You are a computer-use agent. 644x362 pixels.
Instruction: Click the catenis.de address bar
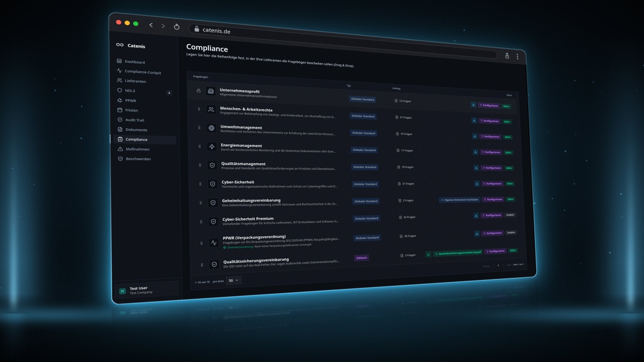tap(342, 42)
